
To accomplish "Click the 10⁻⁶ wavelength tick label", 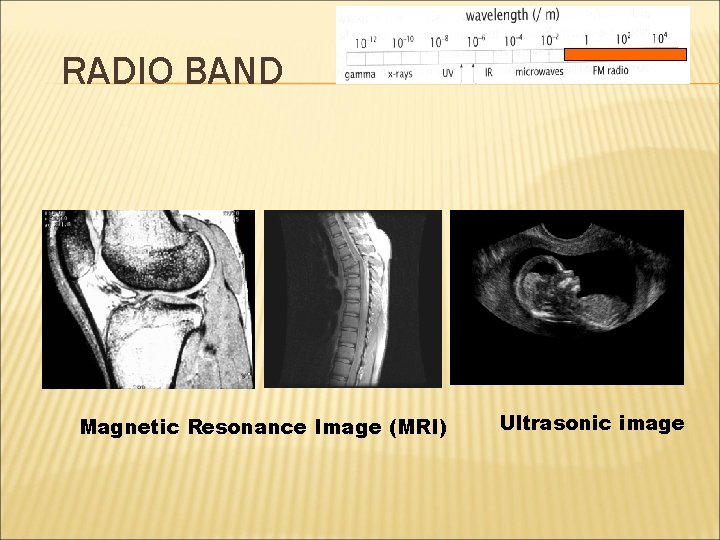I will pos(476,41).
